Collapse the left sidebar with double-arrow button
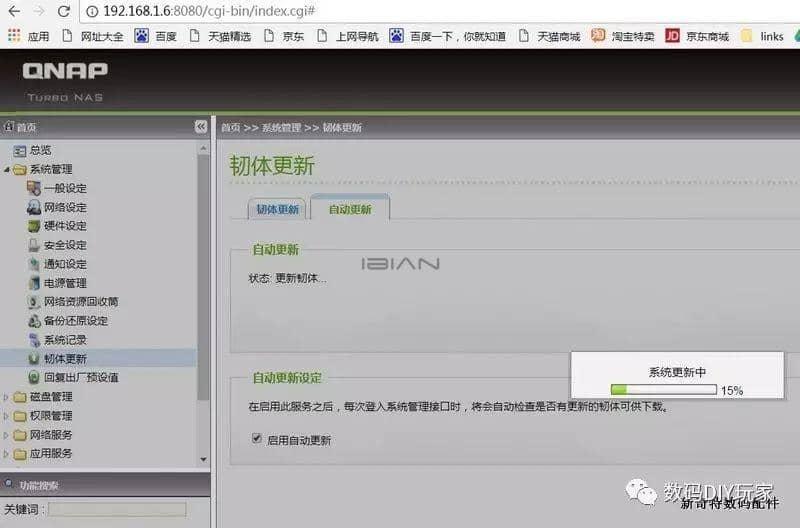The height and width of the screenshot is (528, 800). tap(200, 127)
